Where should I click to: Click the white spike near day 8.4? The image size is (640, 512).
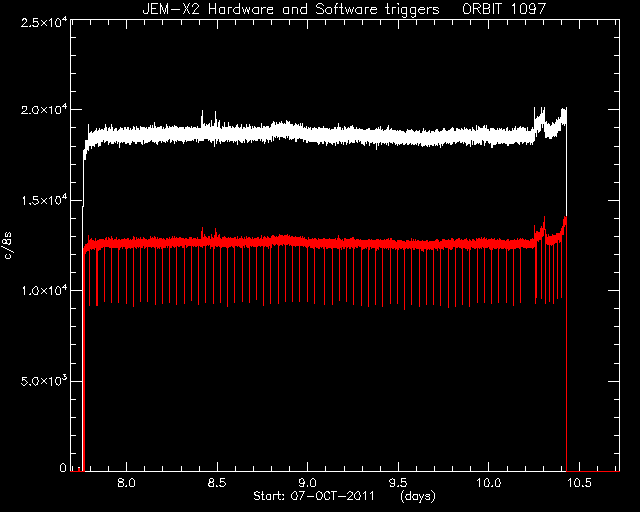pyautogui.click(x=202, y=118)
